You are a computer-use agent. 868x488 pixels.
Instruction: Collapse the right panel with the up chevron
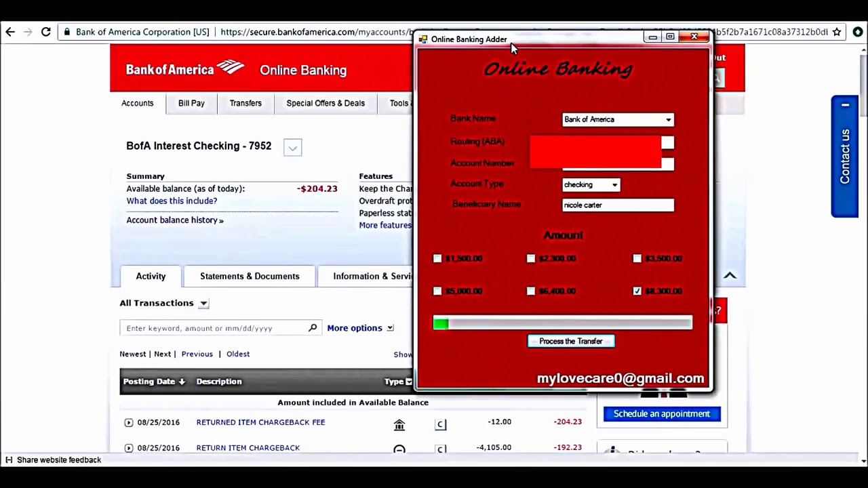pyautogui.click(x=730, y=275)
